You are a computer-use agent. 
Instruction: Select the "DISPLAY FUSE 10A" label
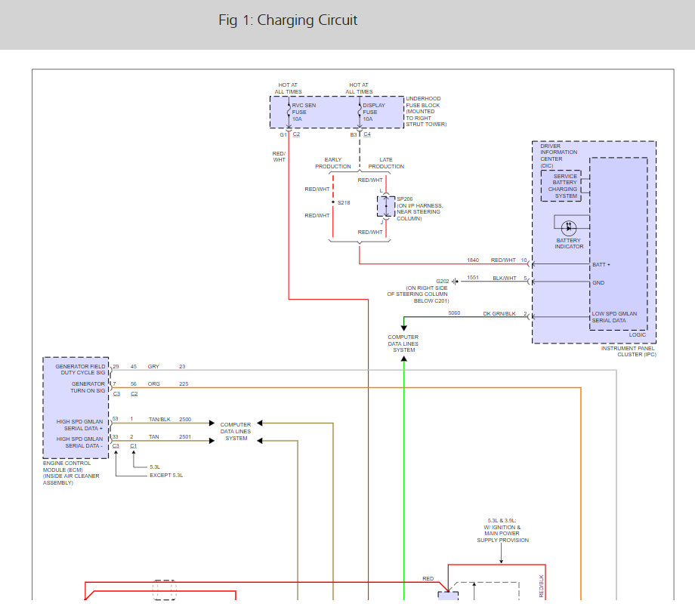(x=374, y=112)
